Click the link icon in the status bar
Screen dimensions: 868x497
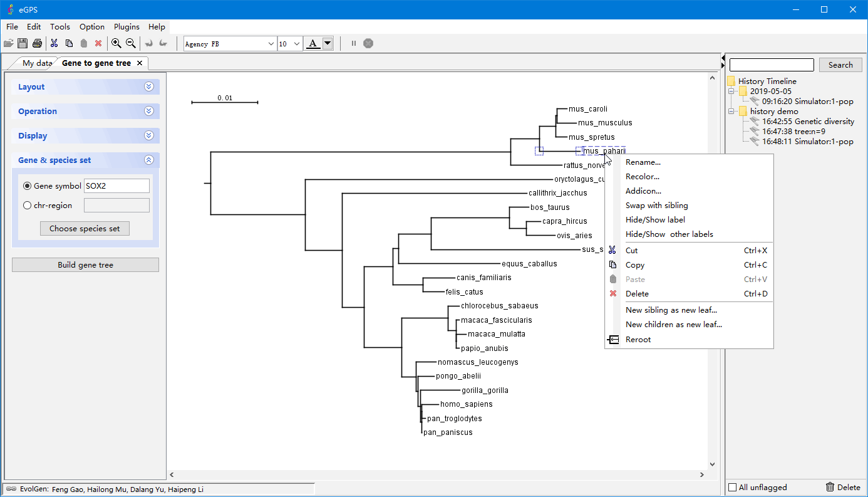[x=11, y=489]
